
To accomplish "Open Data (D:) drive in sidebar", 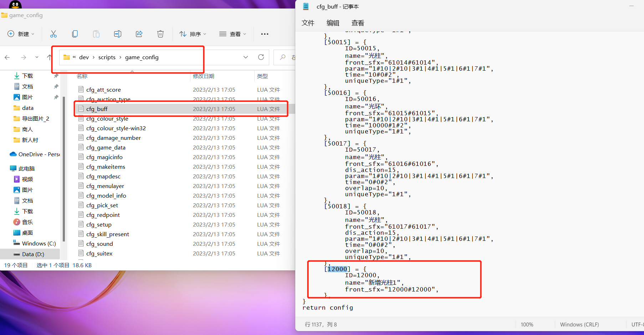I will pos(33,254).
